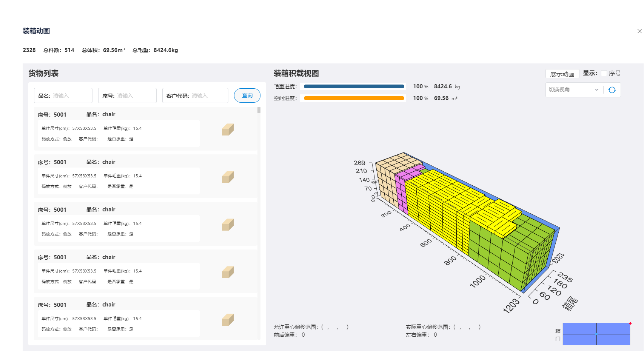Click the box icon of the second chair entry
The image size is (644, 351).
228,177
